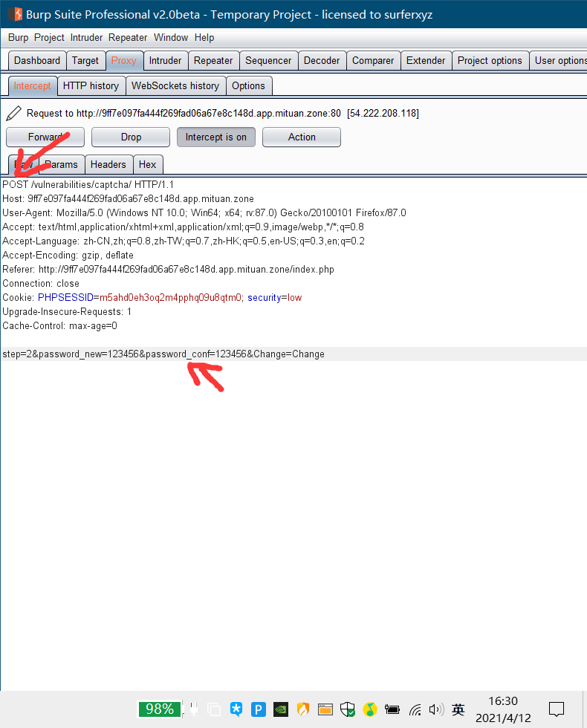The width and height of the screenshot is (587, 728).
Task: Click the QQ Music tray icon
Action: pyautogui.click(x=370, y=709)
